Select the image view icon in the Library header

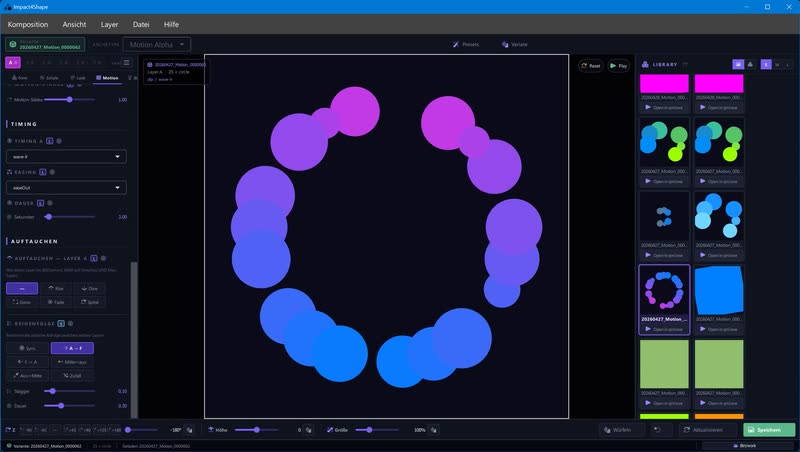[738, 64]
